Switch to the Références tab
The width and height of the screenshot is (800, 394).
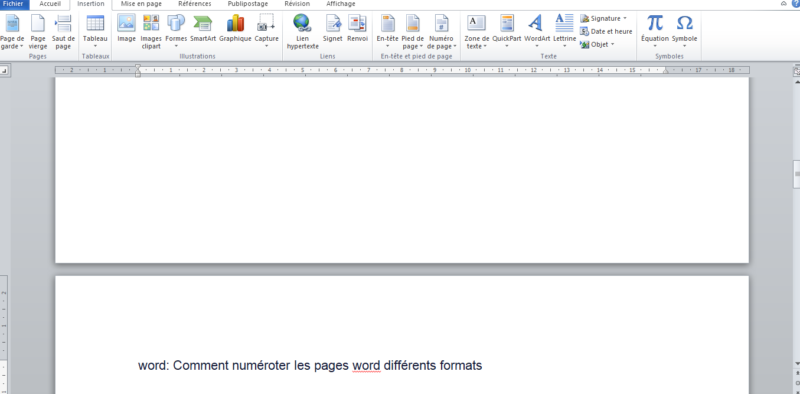click(x=194, y=4)
